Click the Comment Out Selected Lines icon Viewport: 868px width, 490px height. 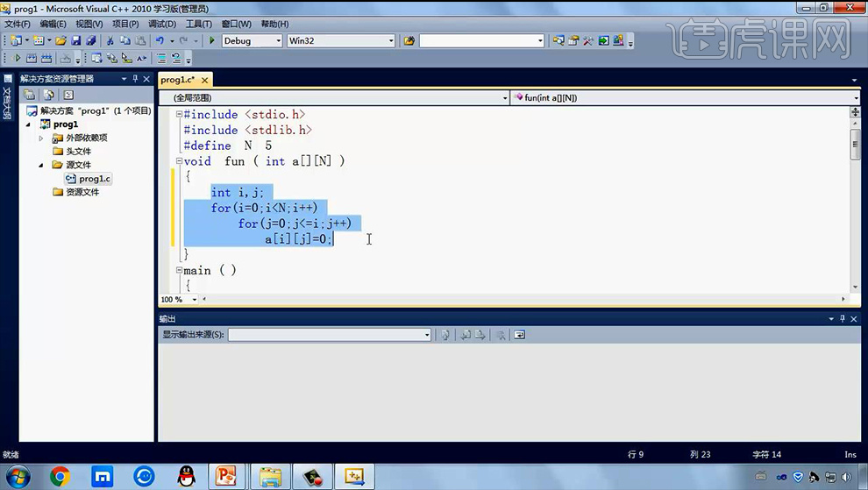pyautogui.click(x=161, y=58)
